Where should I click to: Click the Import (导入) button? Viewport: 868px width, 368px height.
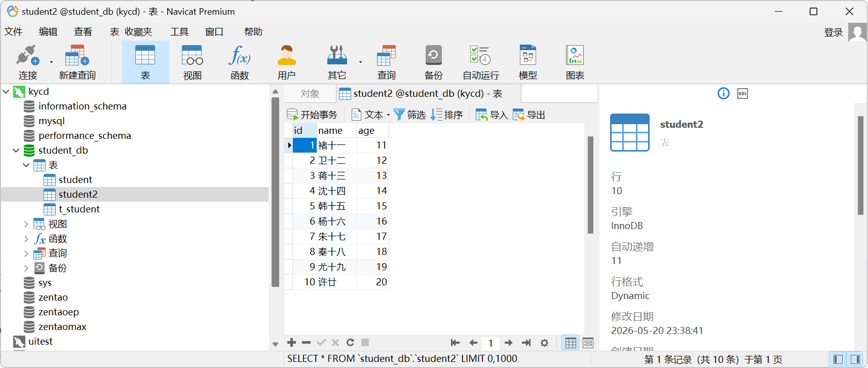click(x=492, y=115)
